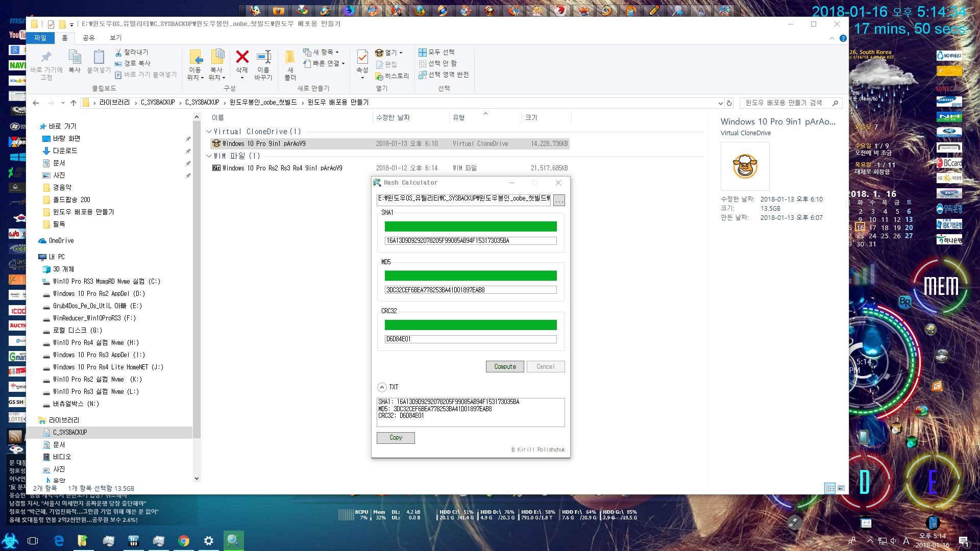Click the New folder (새 폴더) icon

click(x=290, y=57)
